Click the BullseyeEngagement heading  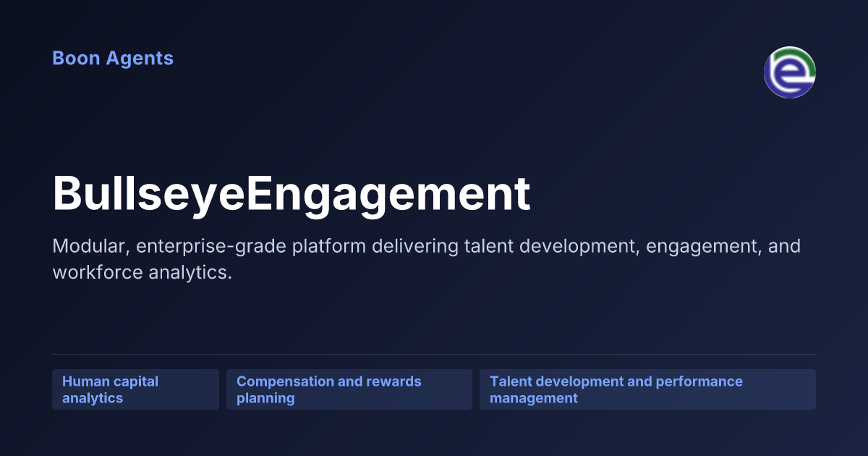[x=292, y=193]
